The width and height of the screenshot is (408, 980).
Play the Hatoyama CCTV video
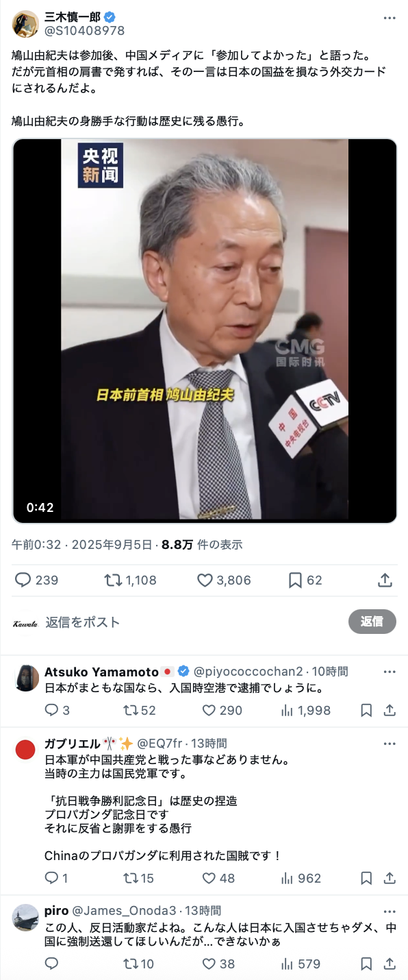[x=205, y=331]
